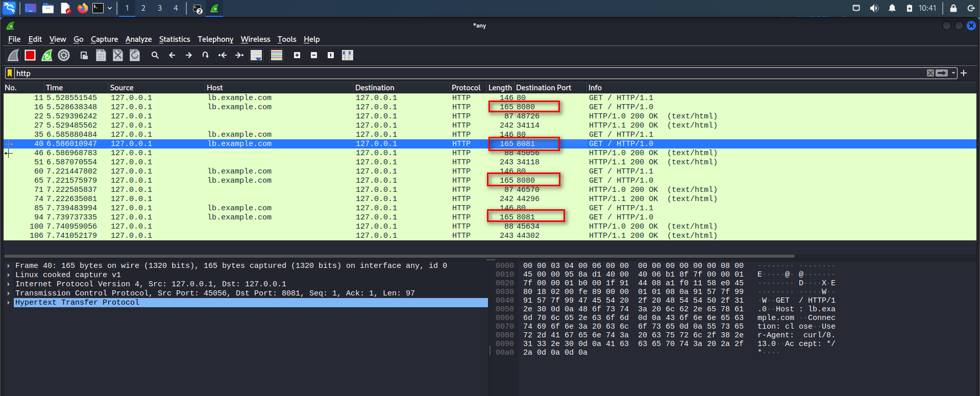Close this capture file icon
This screenshot has width=980, height=396.
click(x=118, y=55)
